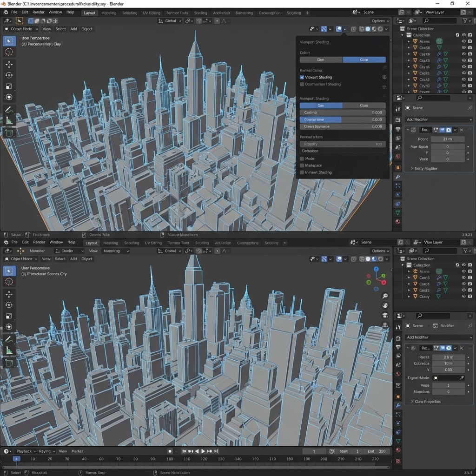Screen dimensions: 476x476
Task: Switch to the Modeling workspace tab
Action: pyautogui.click(x=109, y=13)
